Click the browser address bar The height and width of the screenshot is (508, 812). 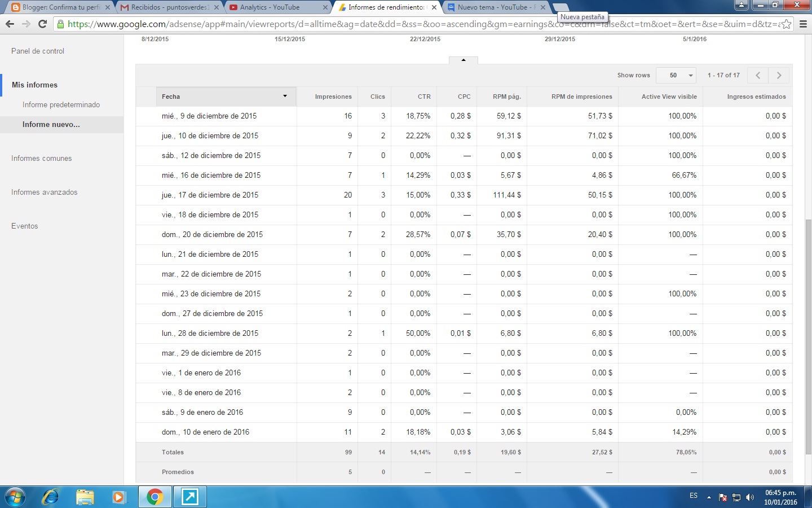[x=423, y=24]
